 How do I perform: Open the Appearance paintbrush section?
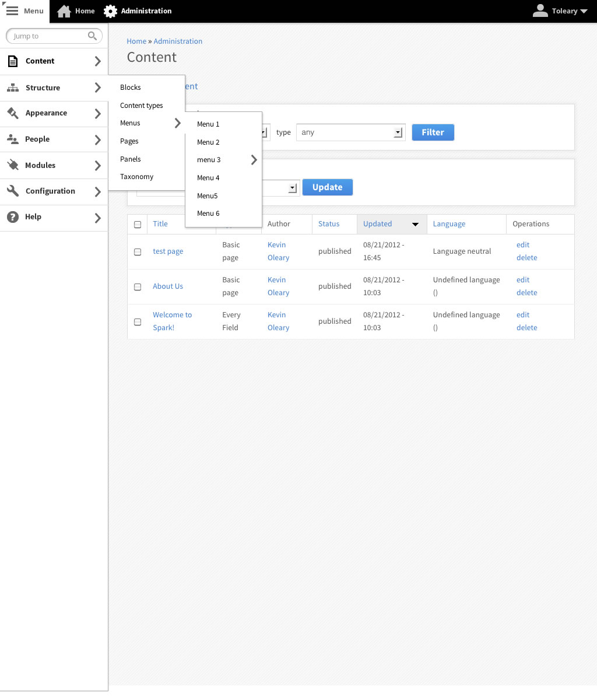coord(12,113)
